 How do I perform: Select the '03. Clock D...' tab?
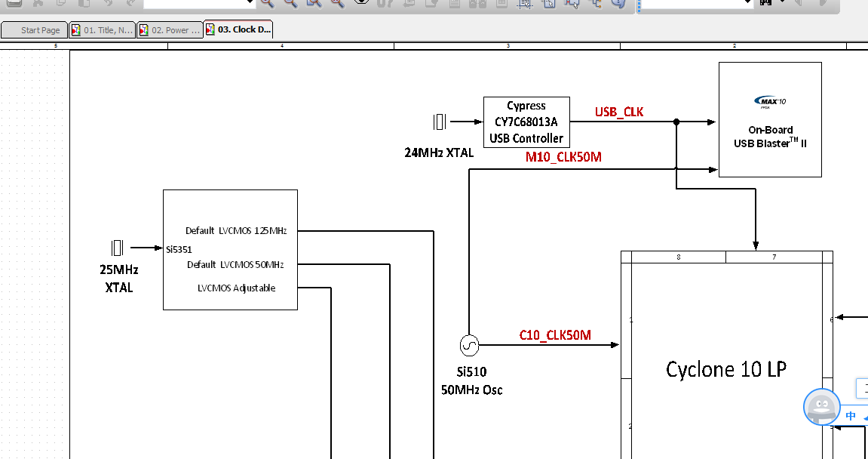tap(238, 29)
